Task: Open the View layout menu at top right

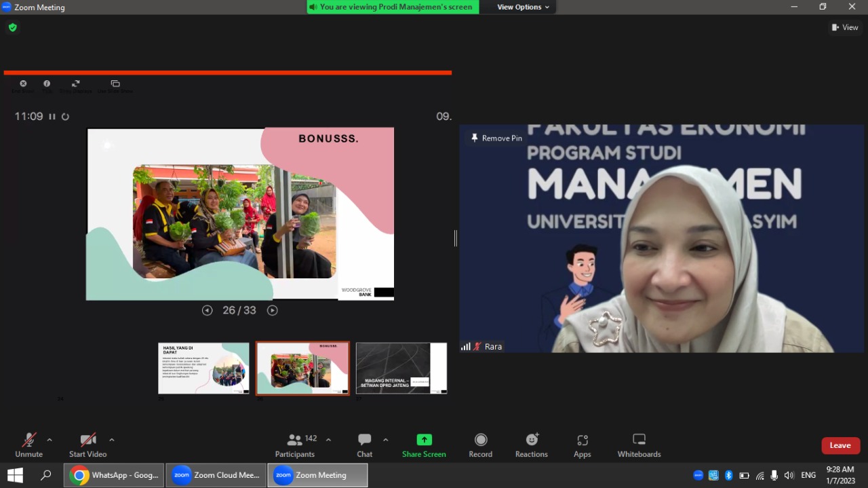Action: [x=845, y=28]
